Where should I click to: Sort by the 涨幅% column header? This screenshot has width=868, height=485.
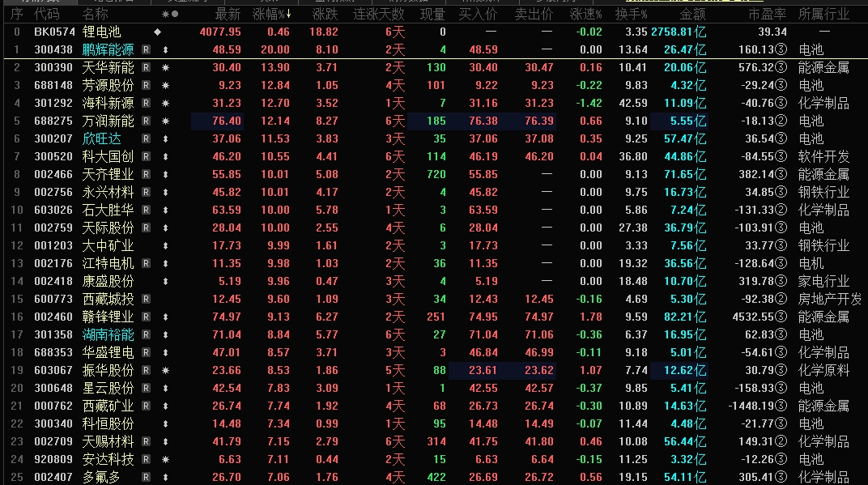pos(272,14)
